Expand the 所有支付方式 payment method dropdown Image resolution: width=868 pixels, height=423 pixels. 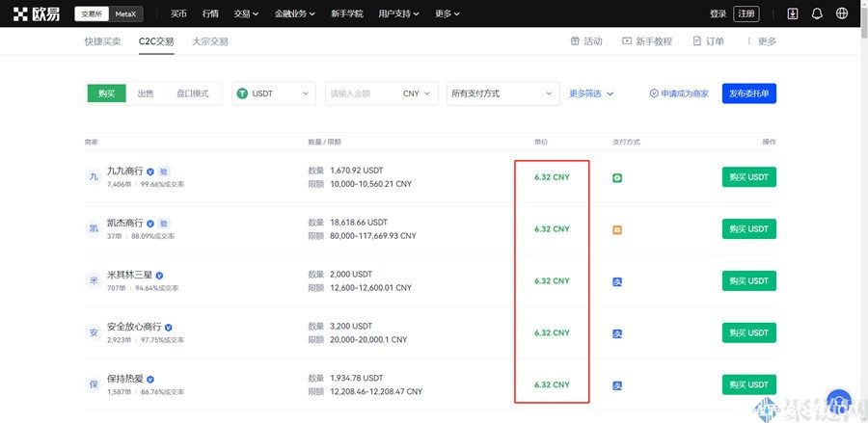[502, 93]
